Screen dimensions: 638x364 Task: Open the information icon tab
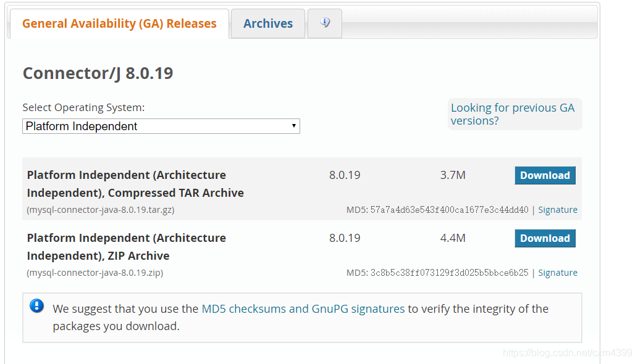click(325, 23)
